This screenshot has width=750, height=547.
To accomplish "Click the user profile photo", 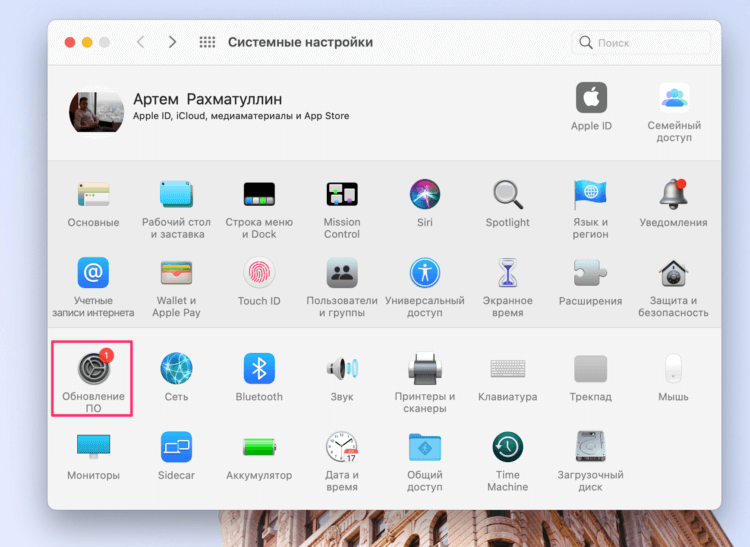I will coord(97,112).
